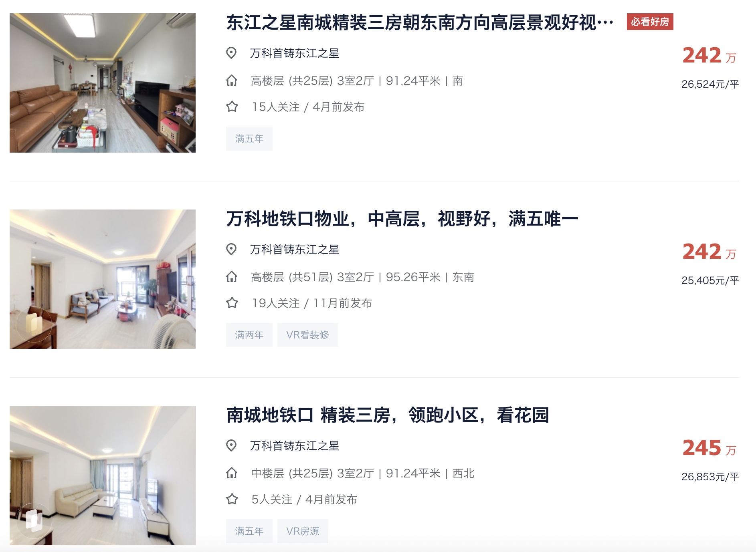The image size is (756, 552).
Task: Click the VR看装修 tag
Action: click(x=307, y=335)
